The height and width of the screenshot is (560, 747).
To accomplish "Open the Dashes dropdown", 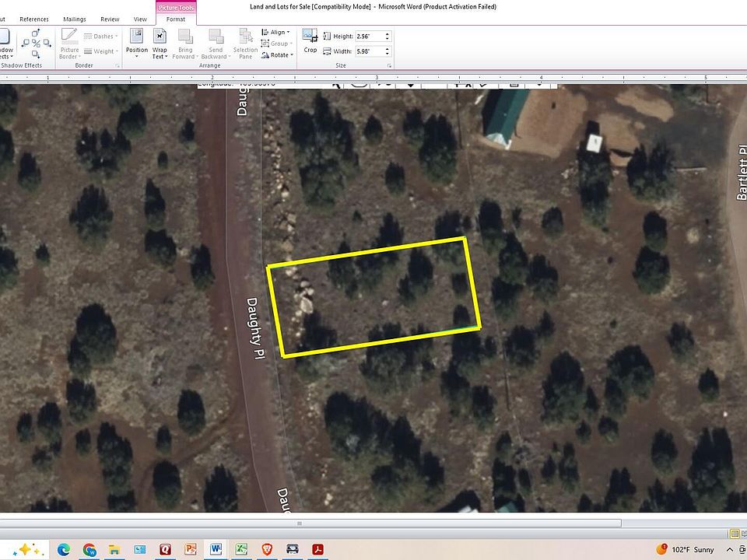I will coord(100,37).
